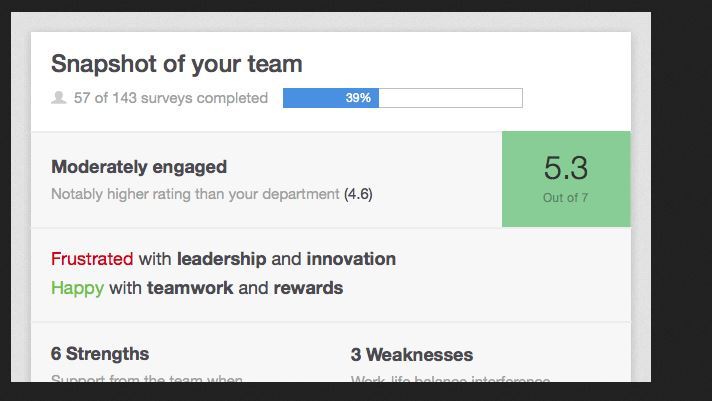Viewport: 712px width, 401px height.
Task: Click the green "Happy" word
Action: [77, 288]
